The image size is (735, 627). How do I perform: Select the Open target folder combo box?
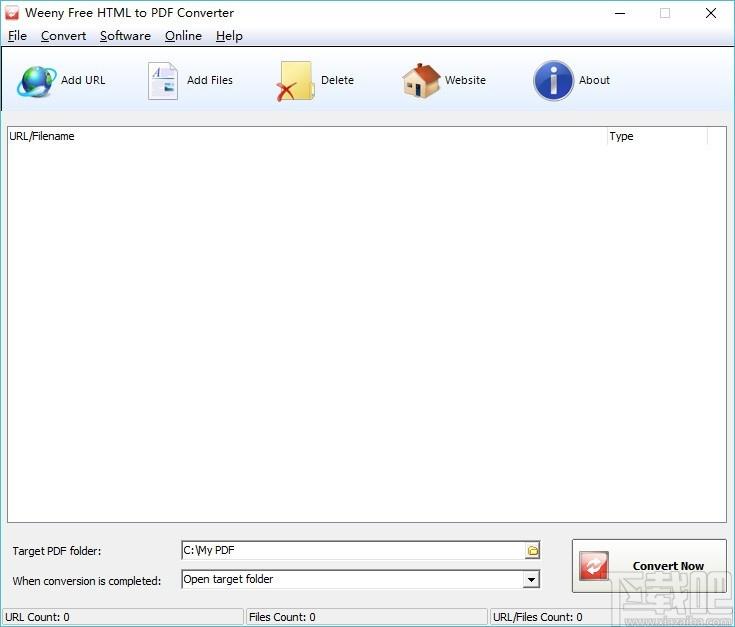click(360, 579)
